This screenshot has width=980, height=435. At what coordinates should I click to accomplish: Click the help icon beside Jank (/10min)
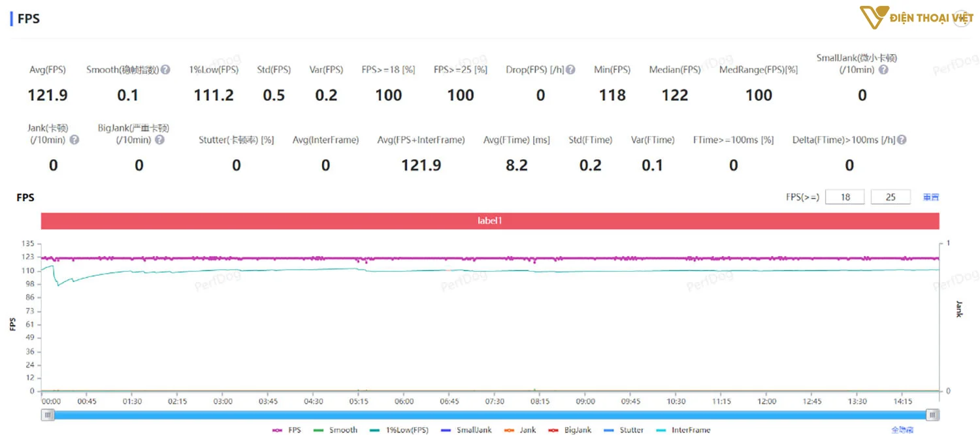[74, 140]
